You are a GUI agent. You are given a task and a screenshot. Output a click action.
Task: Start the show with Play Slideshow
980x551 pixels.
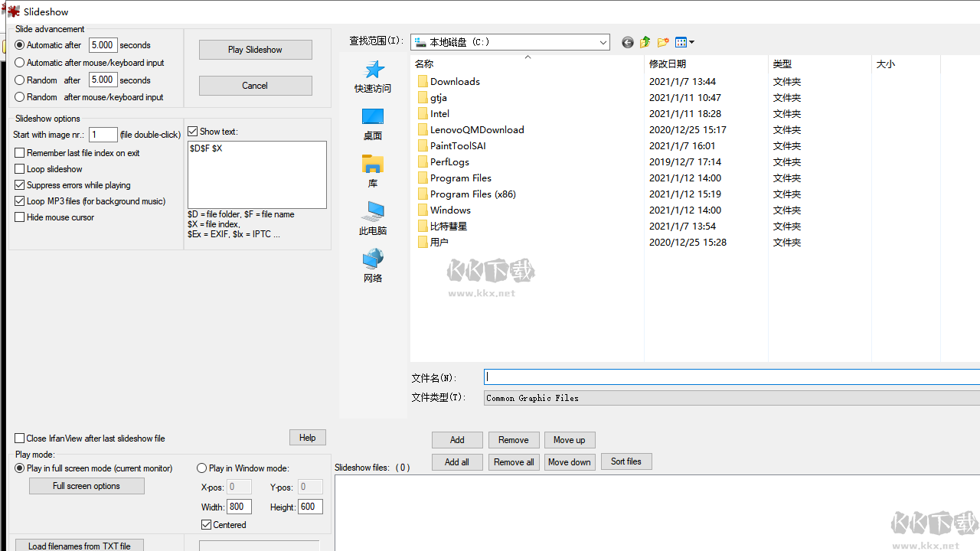[256, 50]
